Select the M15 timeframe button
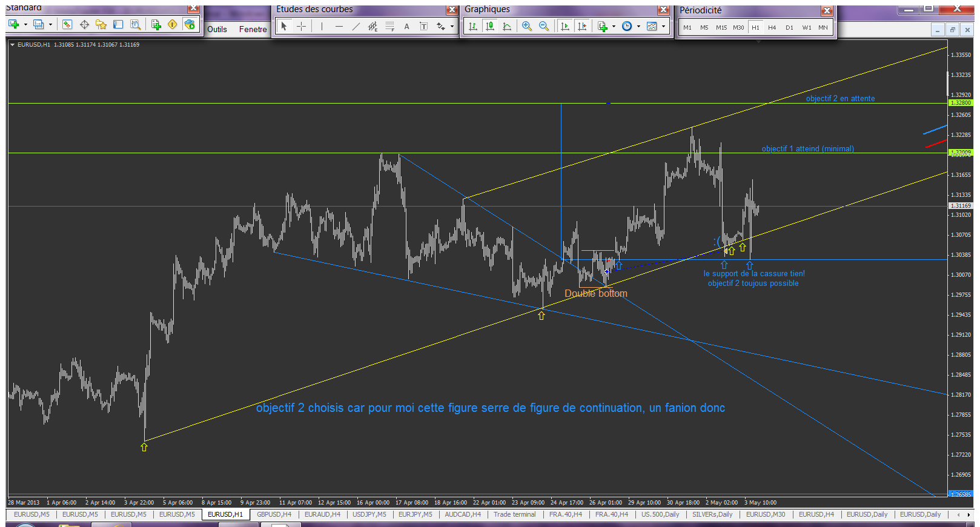The width and height of the screenshot is (980, 527). coord(721,27)
